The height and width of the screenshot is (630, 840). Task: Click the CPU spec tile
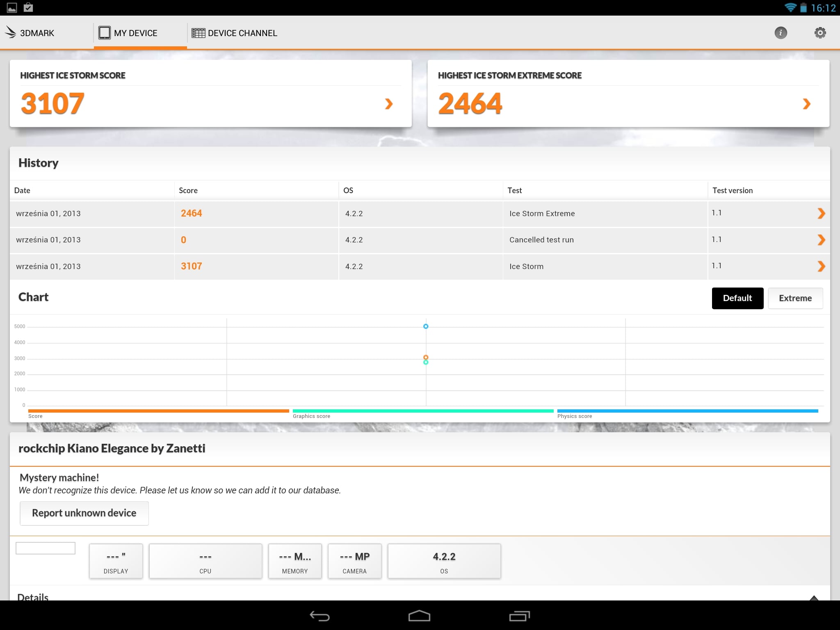pyautogui.click(x=205, y=561)
